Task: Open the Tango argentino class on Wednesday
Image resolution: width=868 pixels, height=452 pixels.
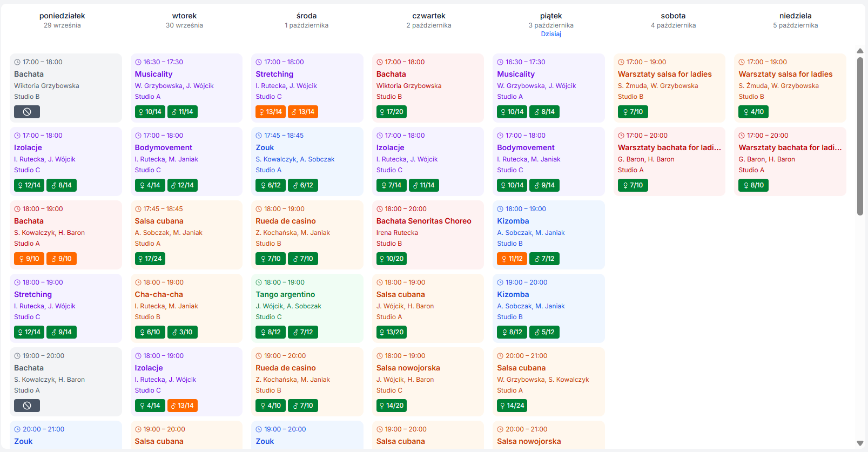Action: click(285, 294)
